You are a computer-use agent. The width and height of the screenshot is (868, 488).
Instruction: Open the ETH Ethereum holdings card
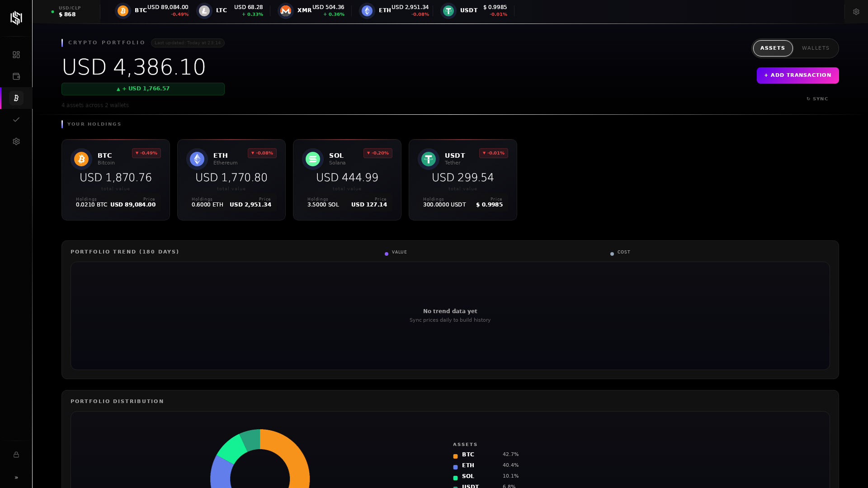231,179
